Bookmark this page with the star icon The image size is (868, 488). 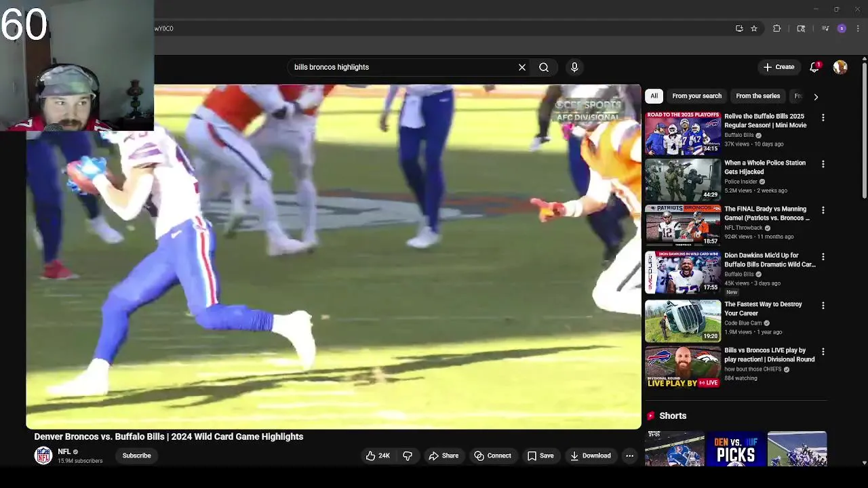[x=754, y=28]
